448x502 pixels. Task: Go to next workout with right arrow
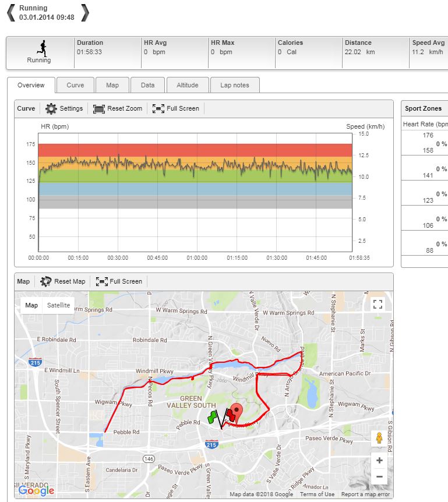(x=85, y=13)
